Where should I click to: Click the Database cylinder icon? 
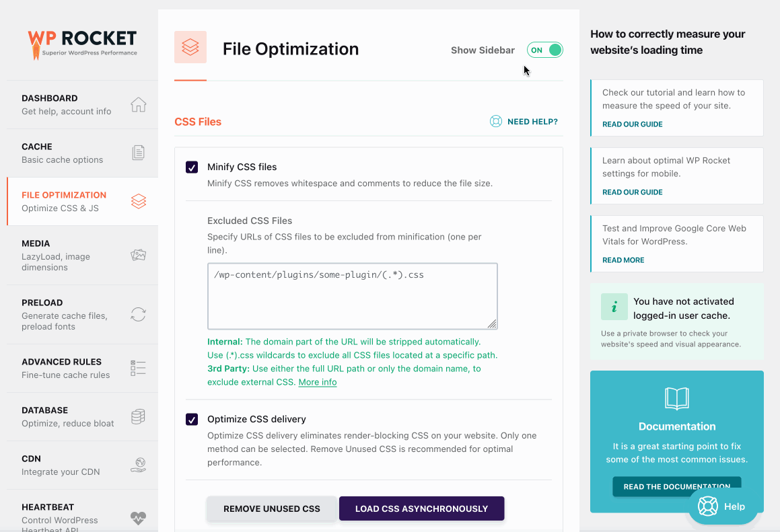(138, 416)
